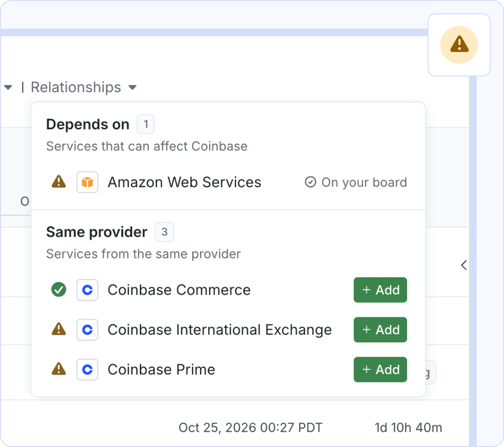
Task: Open the Coinbase Prime service
Action: click(x=161, y=370)
